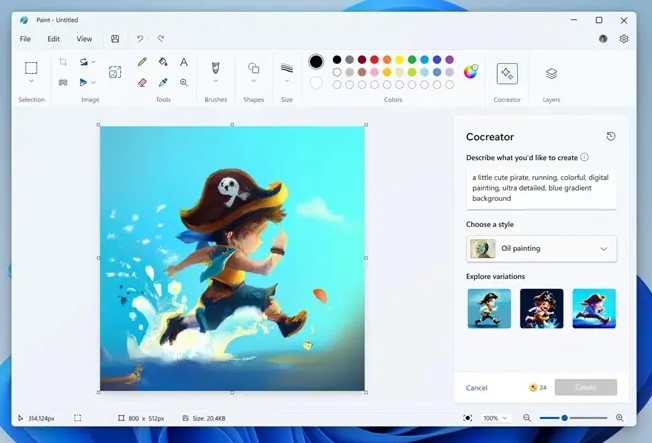The height and width of the screenshot is (443, 652).
Task: Pick the purple palette swatch
Action: point(449,59)
